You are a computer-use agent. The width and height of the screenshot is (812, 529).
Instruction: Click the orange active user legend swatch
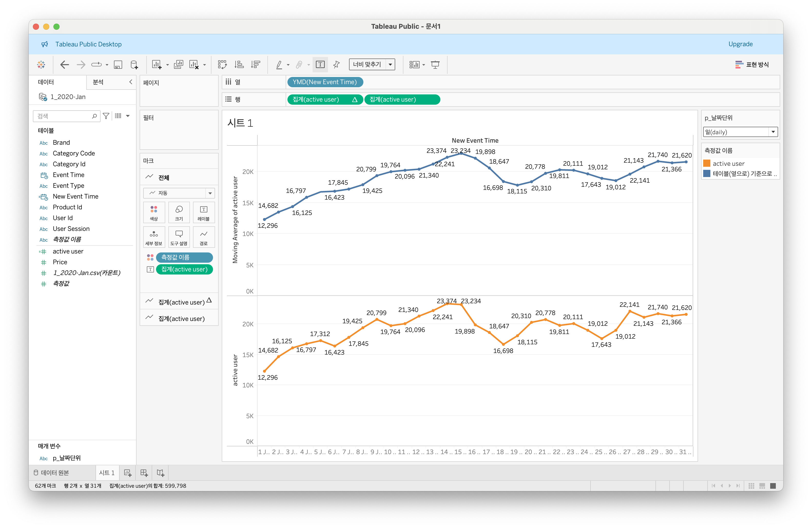pyautogui.click(x=707, y=163)
